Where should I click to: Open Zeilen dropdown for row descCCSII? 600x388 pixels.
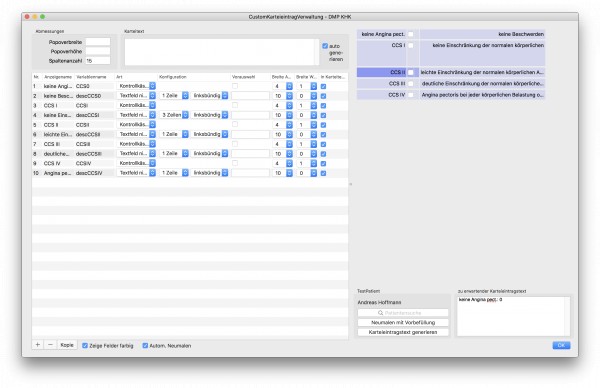(x=174, y=134)
